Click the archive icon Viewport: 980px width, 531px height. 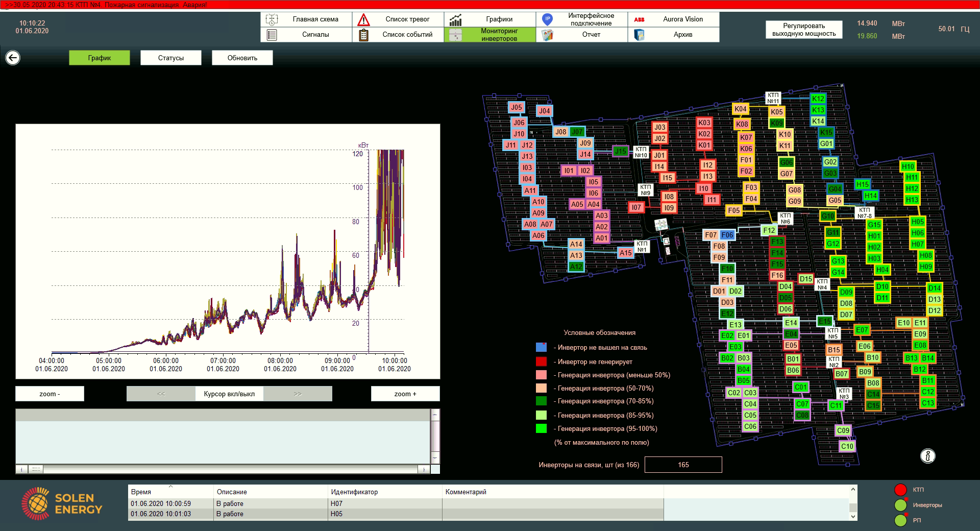[639, 35]
